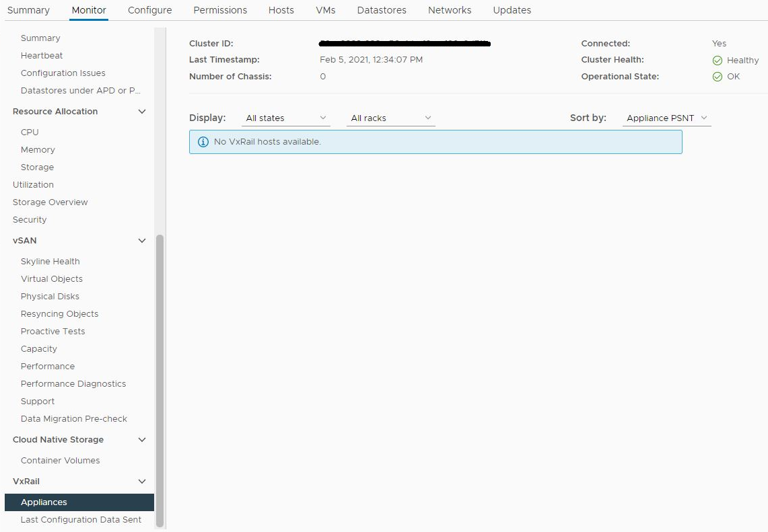Select Memory under Resource Allocation
Image resolution: width=768 pixels, height=532 pixels.
point(38,150)
